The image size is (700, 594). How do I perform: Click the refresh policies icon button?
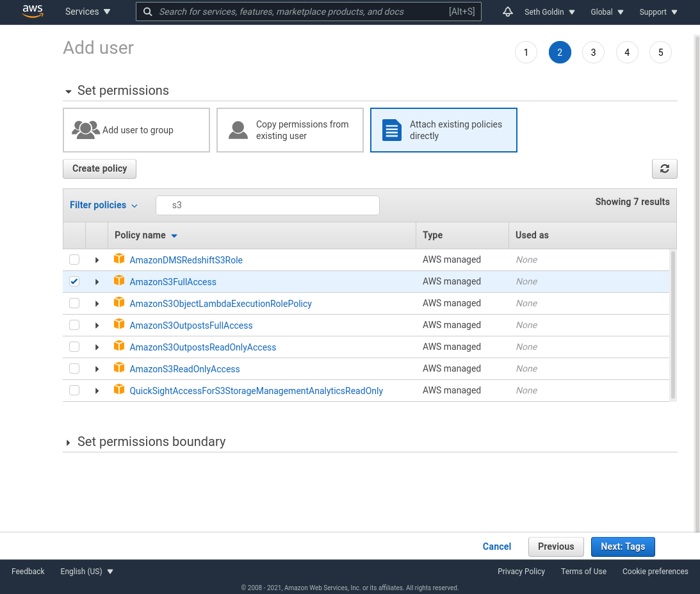(x=664, y=169)
